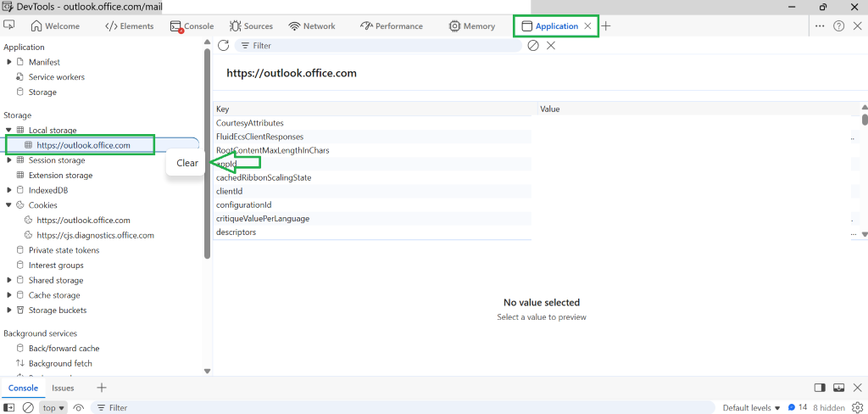Screen dimensions: 868x414
Task: Open the top execution context dropdown
Action: point(53,408)
